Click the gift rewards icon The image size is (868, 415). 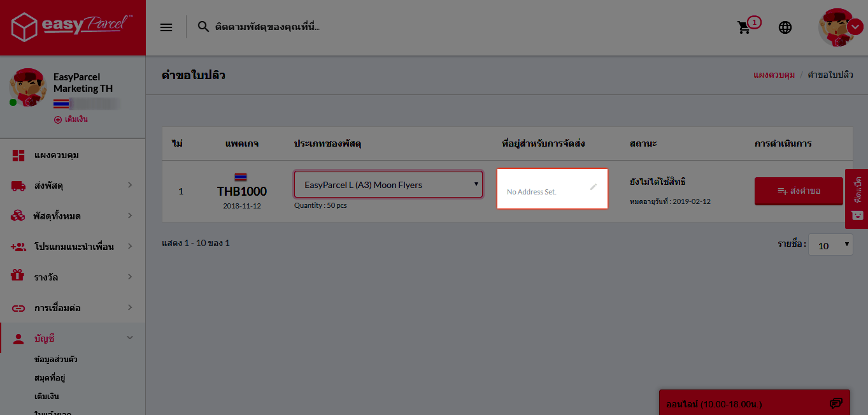18,277
